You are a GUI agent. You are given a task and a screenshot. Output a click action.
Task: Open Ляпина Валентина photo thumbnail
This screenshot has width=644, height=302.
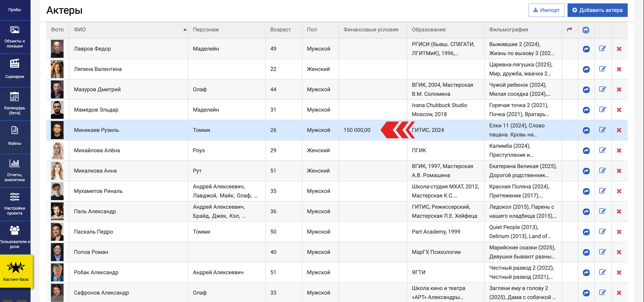57,69
